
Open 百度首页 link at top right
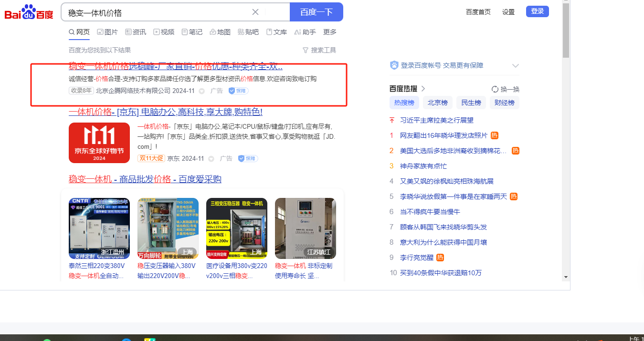[x=478, y=12]
